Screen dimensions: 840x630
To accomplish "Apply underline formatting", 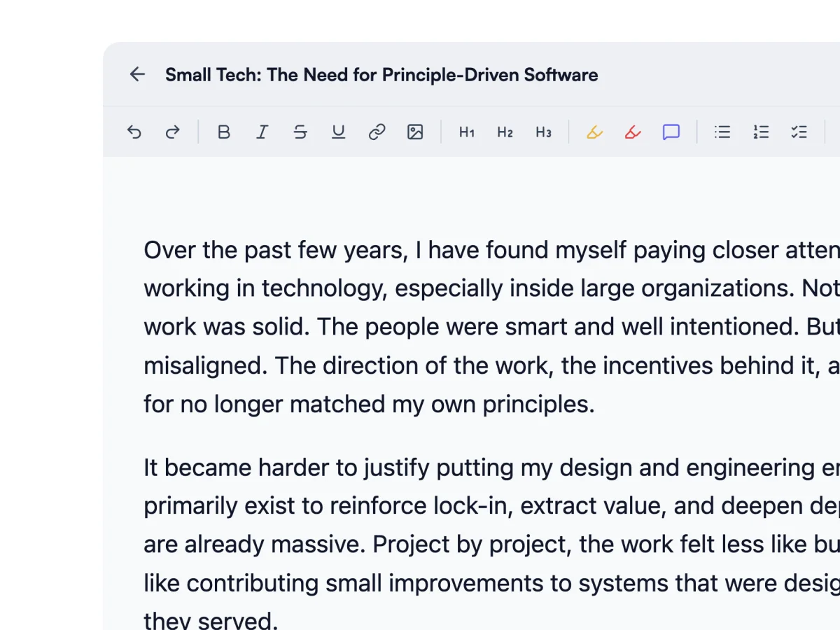I will [339, 132].
